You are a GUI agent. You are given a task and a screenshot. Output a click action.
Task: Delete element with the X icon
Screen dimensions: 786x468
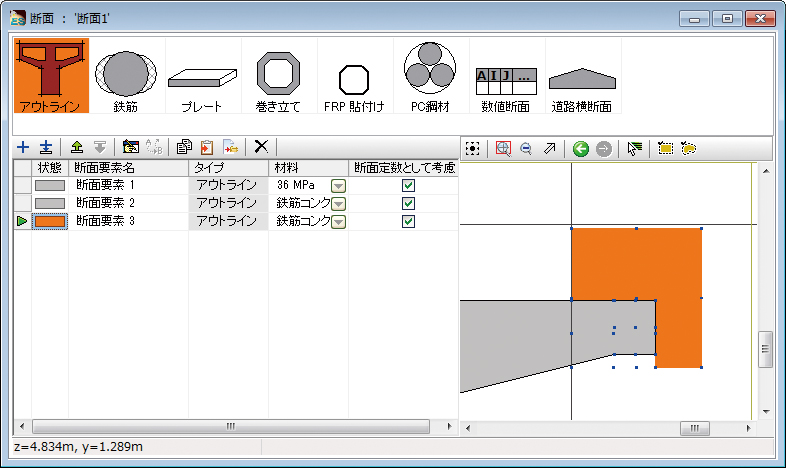click(x=261, y=147)
